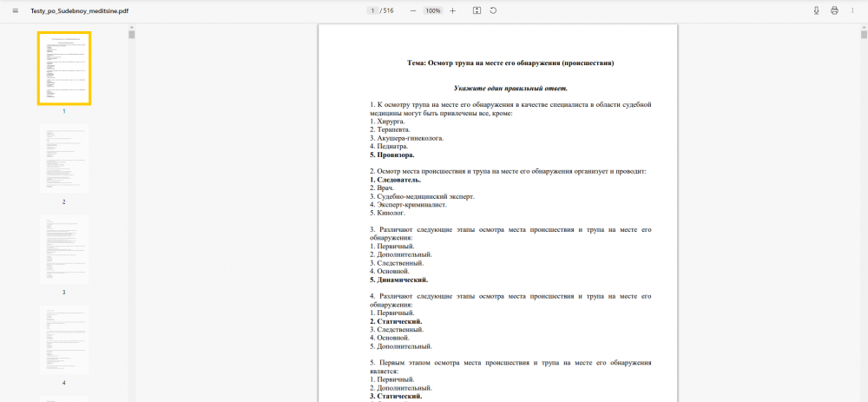Click the answer '4. Педиатра.'
Image resolution: width=868 pixels, height=402 pixels.
click(389, 146)
